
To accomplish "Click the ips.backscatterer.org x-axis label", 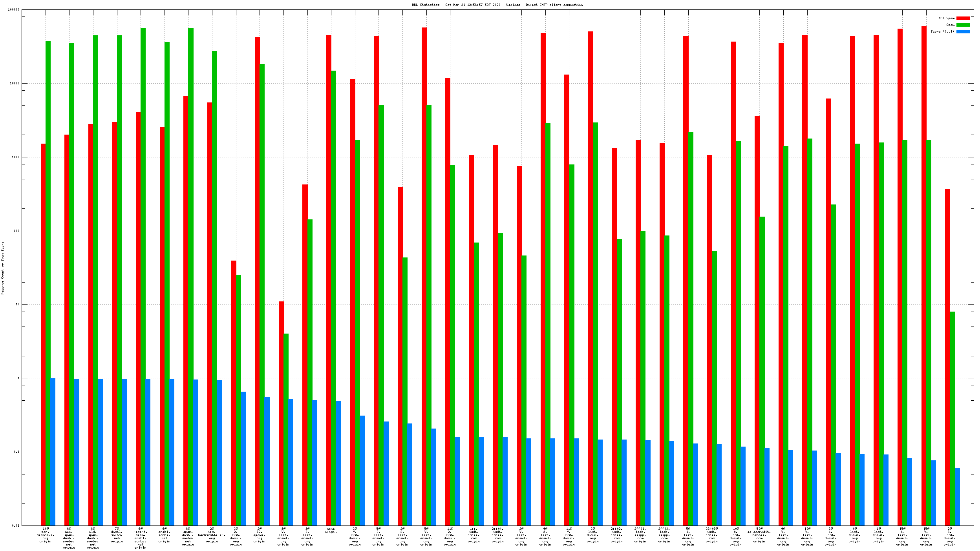I will point(212,535).
